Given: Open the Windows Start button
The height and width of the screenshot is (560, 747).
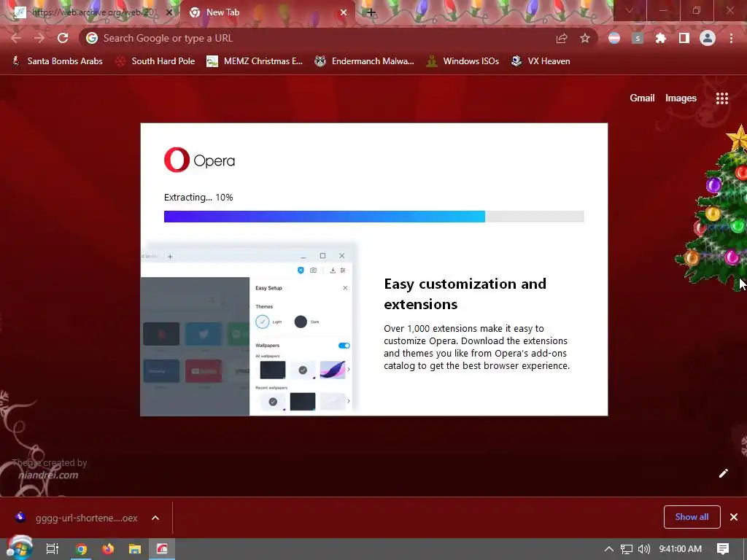Looking at the screenshot, I should [x=19, y=548].
